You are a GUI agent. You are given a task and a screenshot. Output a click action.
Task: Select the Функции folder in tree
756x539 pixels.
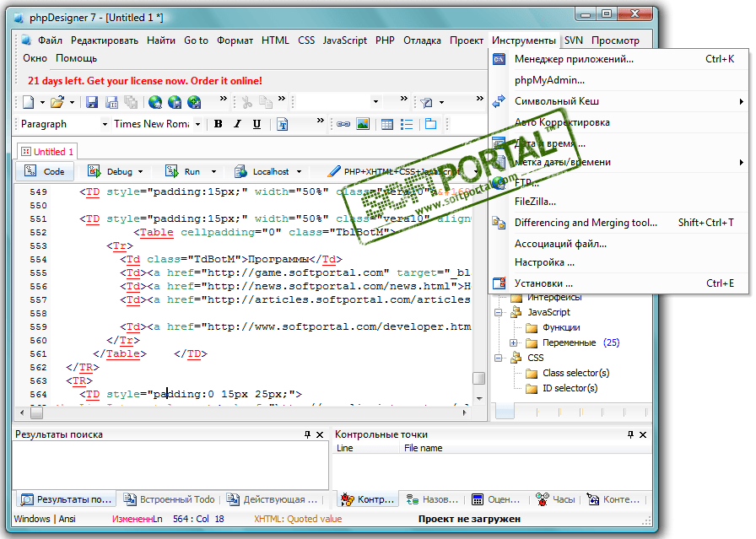pos(553,328)
